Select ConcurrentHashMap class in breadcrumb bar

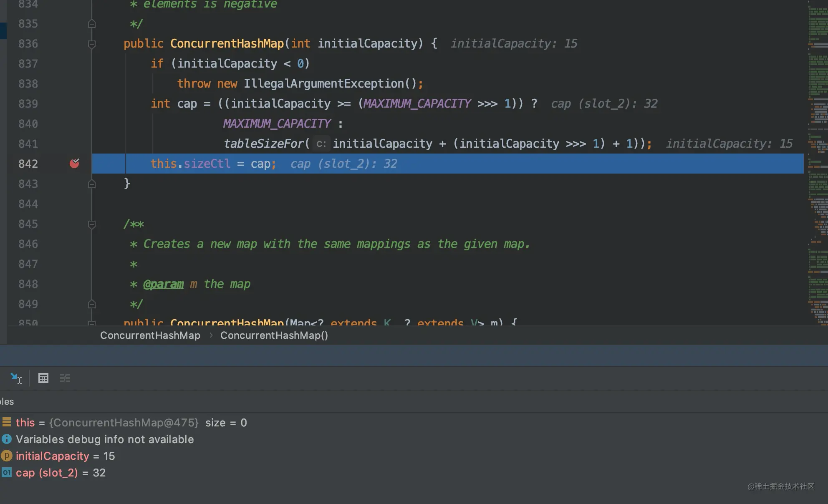click(150, 335)
